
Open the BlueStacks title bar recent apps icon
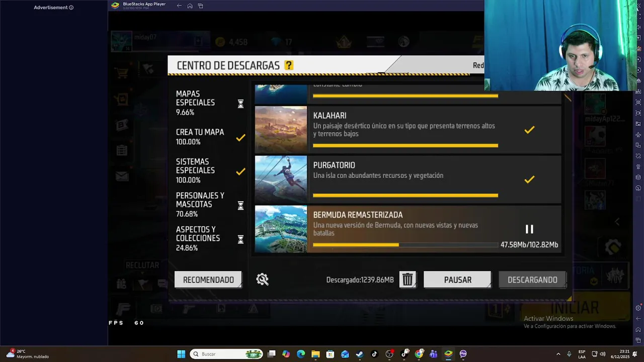[200, 6]
